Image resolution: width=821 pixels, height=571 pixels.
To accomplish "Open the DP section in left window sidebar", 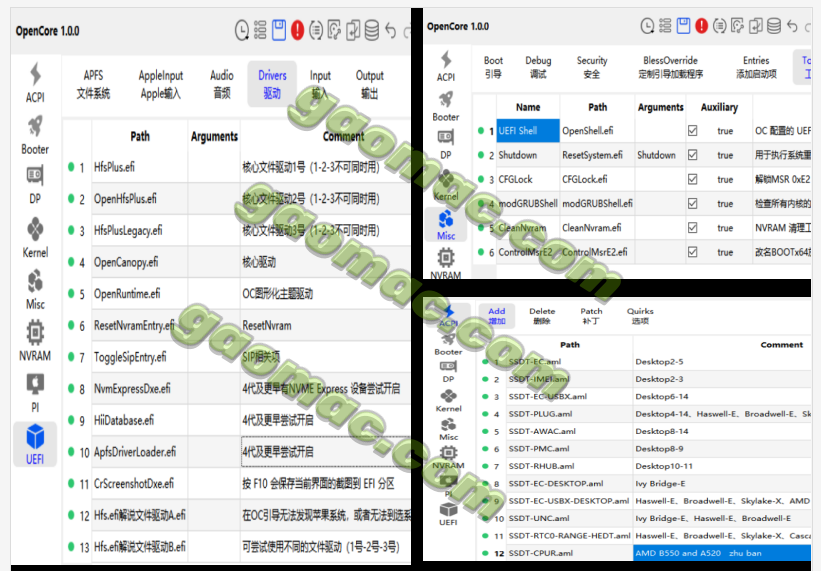I will [x=35, y=185].
